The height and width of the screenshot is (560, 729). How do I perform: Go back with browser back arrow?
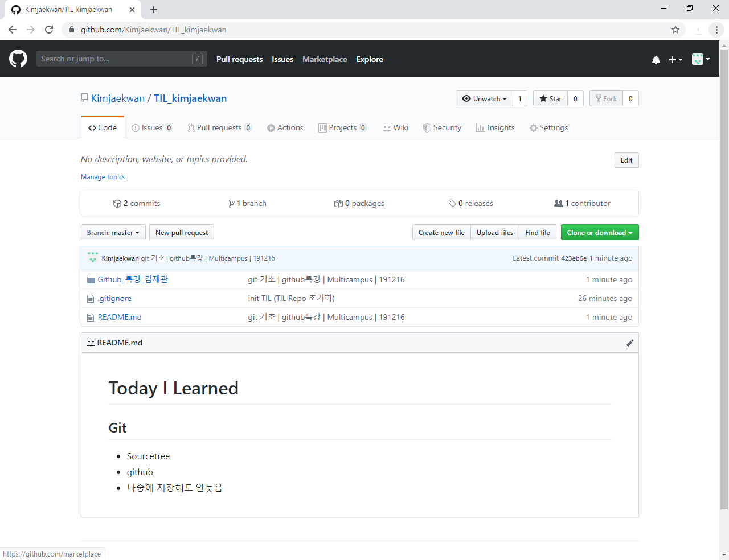pos(13,30)
